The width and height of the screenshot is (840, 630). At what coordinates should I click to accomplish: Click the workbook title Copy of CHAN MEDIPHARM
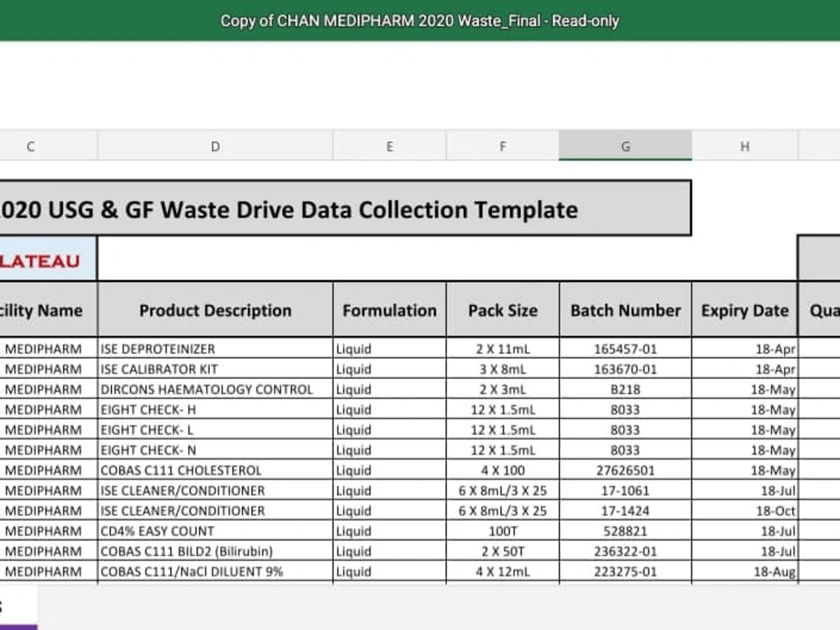tap(419, 21)
